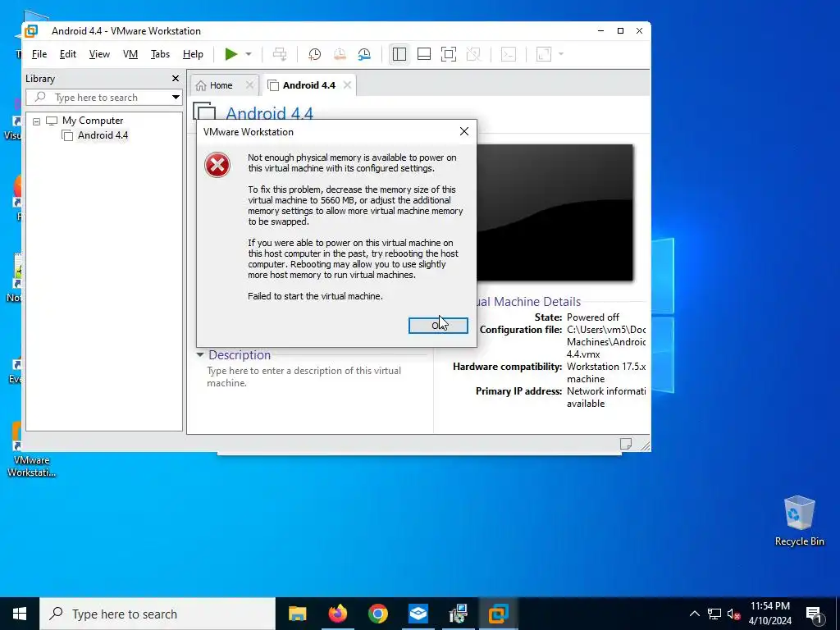Launch Firefox from the taskbar

pyautogui.click(x=337, y=614)
